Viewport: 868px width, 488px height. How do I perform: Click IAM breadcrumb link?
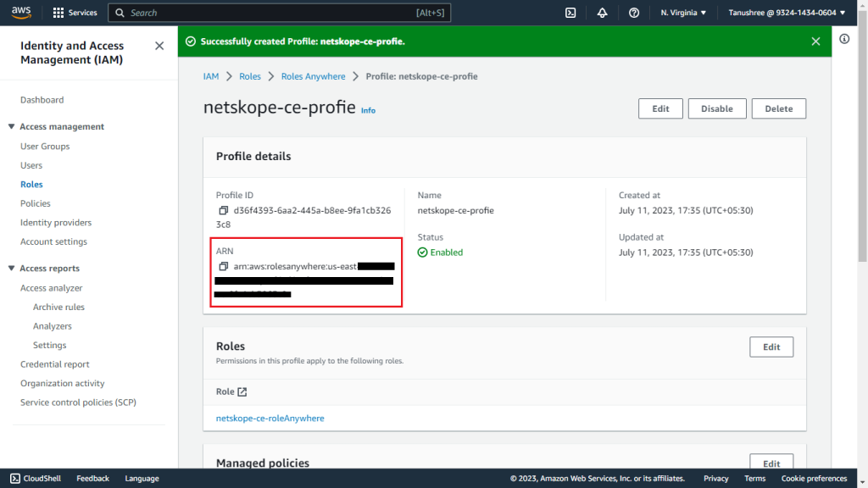[x=211, y=76]
